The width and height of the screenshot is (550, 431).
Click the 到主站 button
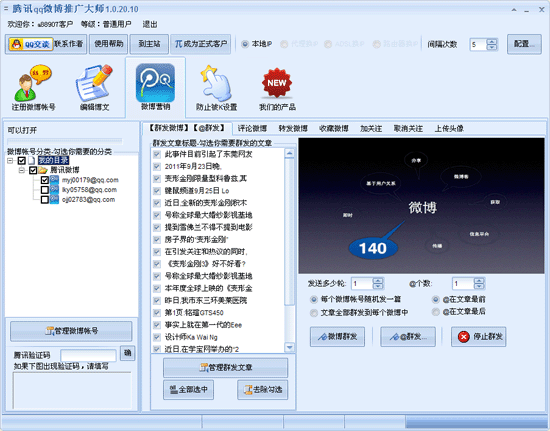[149, 44]
